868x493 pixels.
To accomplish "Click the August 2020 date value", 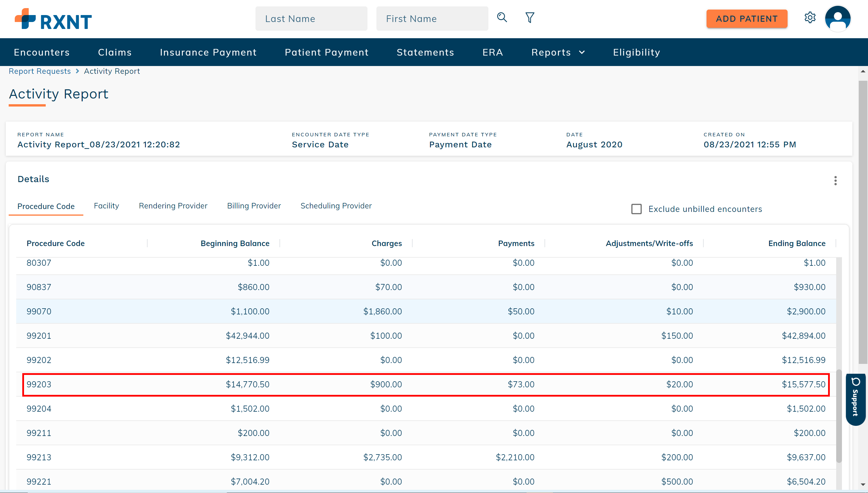I will click(x=594, y=144).
